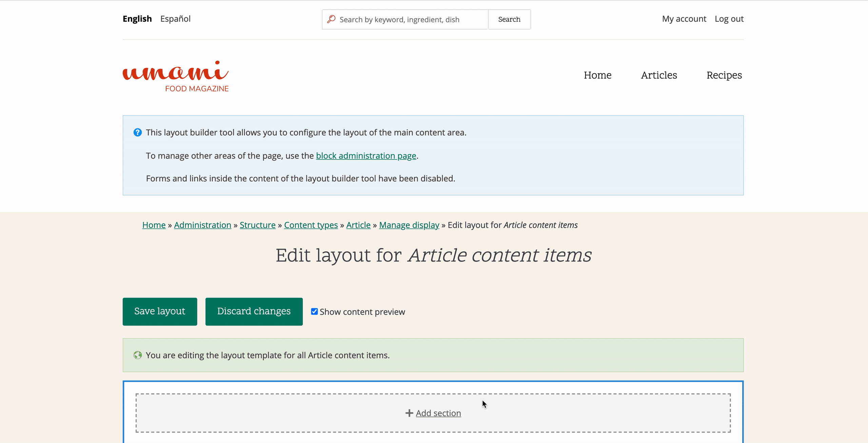
Task: Click the Search button
Action: point(509,19)
